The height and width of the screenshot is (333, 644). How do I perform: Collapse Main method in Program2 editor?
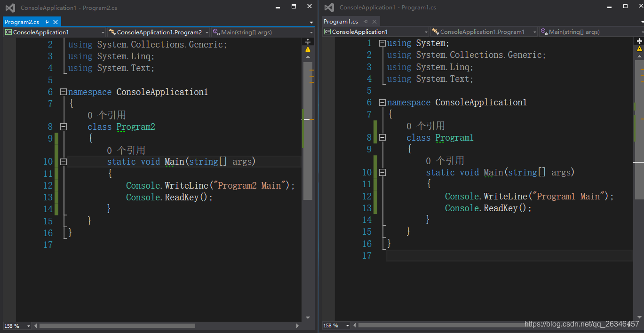tap(64, 162)
